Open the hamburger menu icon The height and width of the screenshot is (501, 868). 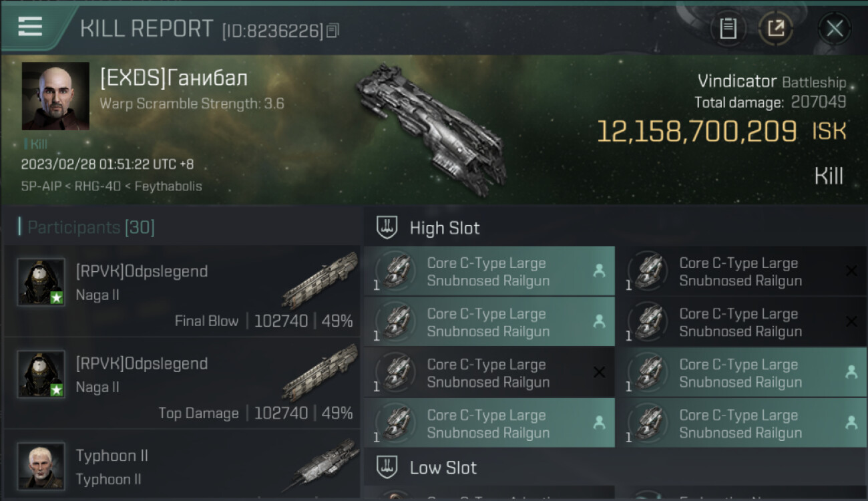(x=30, y=27)
